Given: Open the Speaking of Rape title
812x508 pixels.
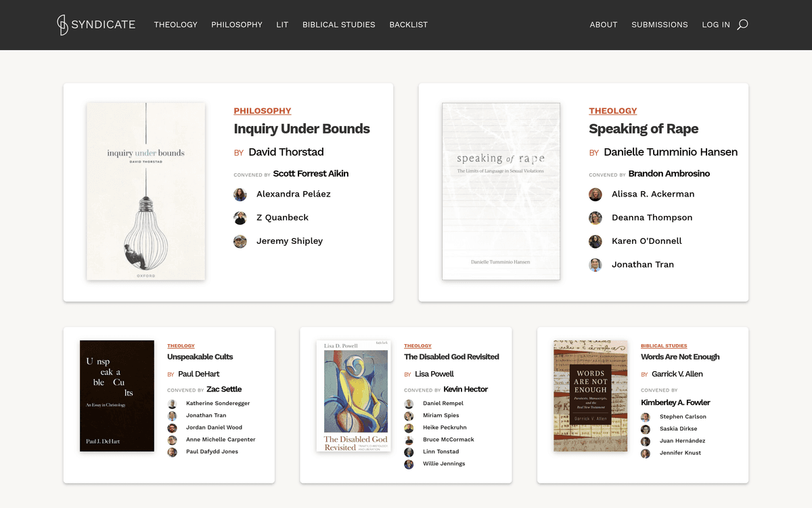Looking at the screenshot, I should [644, 129].
